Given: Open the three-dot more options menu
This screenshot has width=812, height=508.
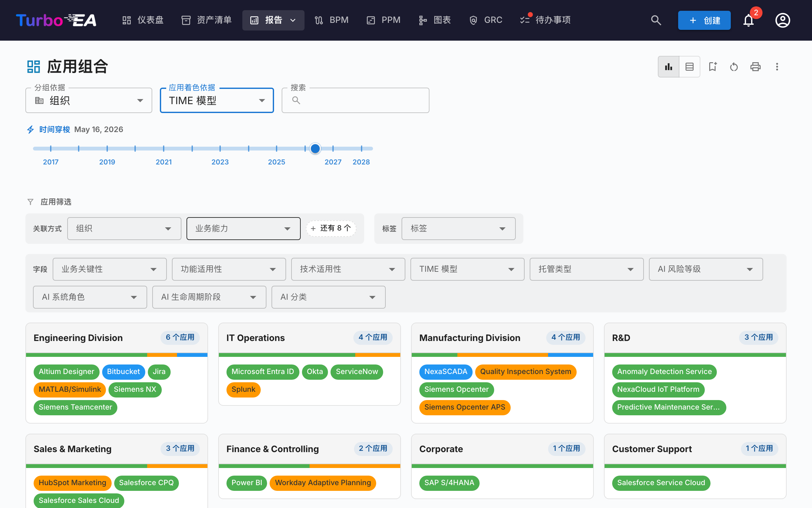Looking at the screenshot, I should [x=777, y=67].
